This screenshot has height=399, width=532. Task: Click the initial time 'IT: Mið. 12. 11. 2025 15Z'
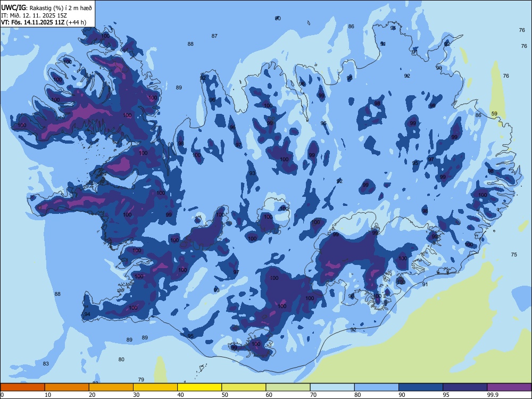tap(34, 15)
